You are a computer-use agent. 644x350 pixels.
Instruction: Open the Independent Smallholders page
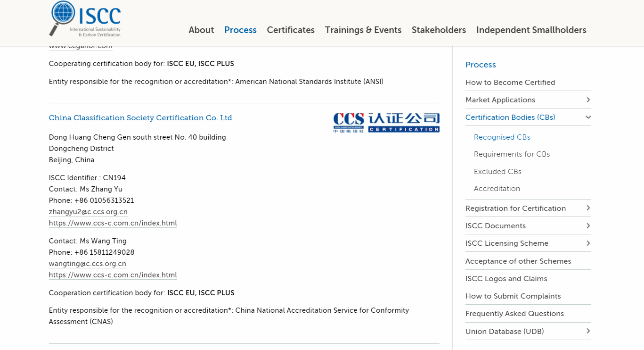point(531,30)
